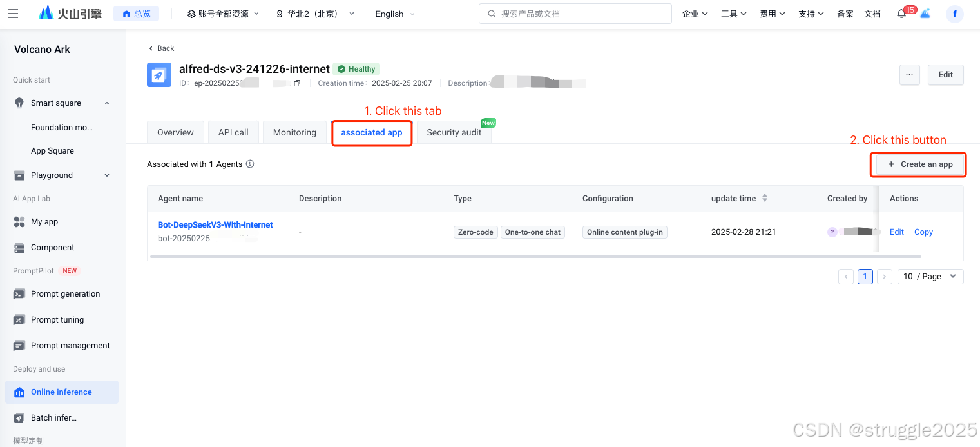The width and height of the screenshot is (980, 447).
Task: Click the Back arrow link
Action: click(161, 48)
